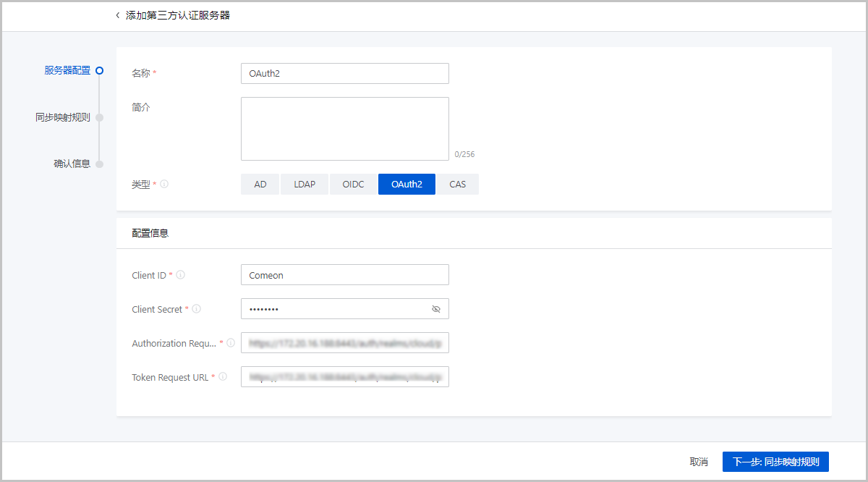Go to the 同步映射规则 step
The height and width of the screenshot is (482, 868).
pos(63,117)
